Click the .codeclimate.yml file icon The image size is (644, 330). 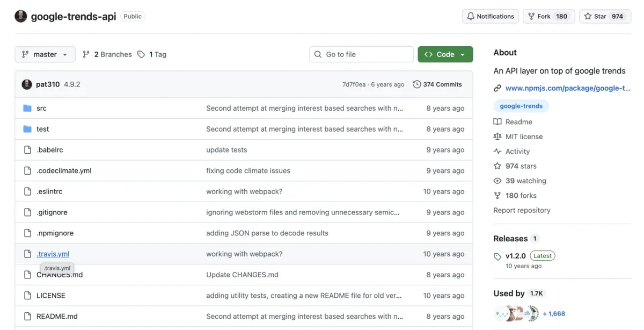point(27,170)
